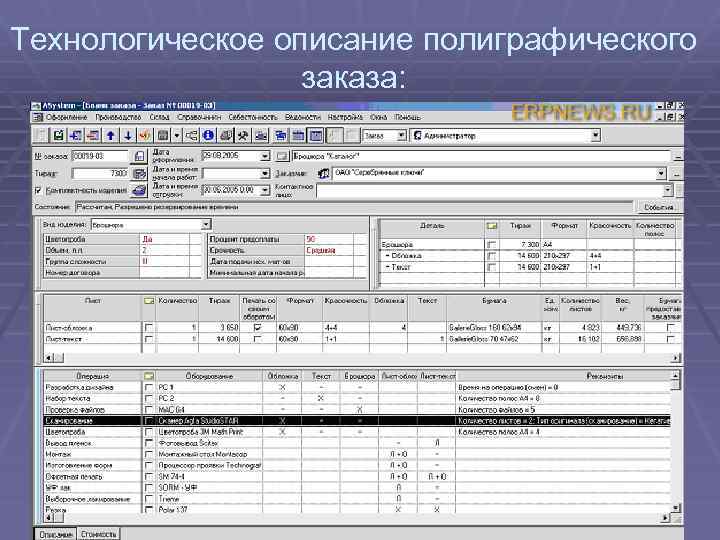This screenshot has height=540, width=720.
Task: Switch to the Стоимость tab
Action: (x=99, y=534)
